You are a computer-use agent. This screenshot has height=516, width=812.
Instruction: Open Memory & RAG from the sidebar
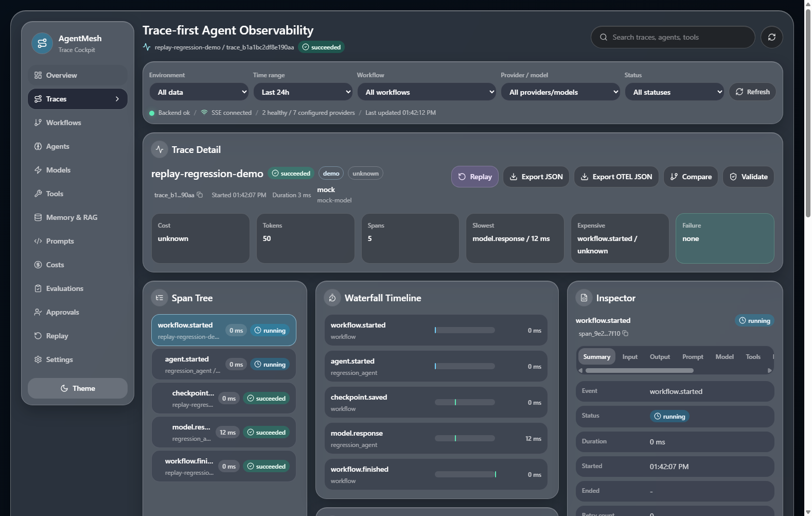(x=78, y=217)
